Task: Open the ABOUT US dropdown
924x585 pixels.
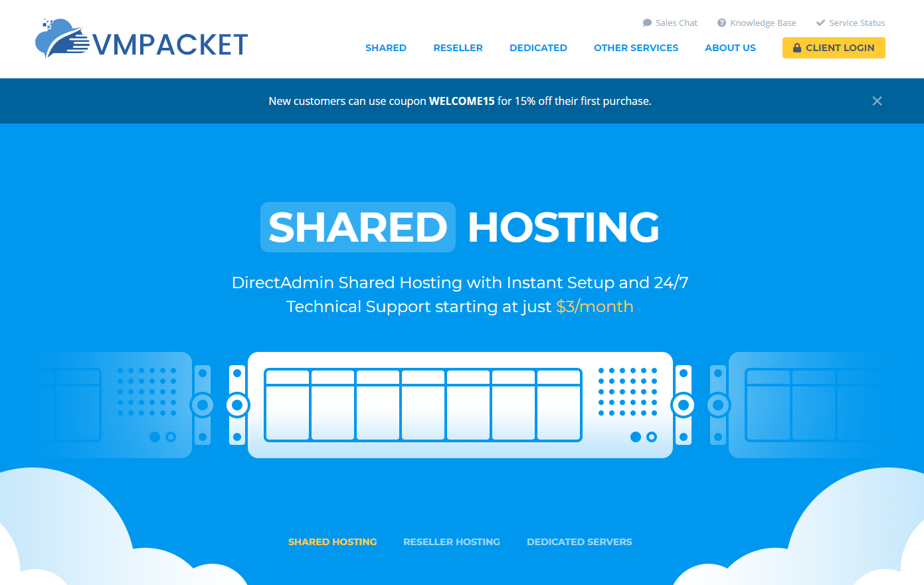Action: pyautogui.click(x=730, y=47)
